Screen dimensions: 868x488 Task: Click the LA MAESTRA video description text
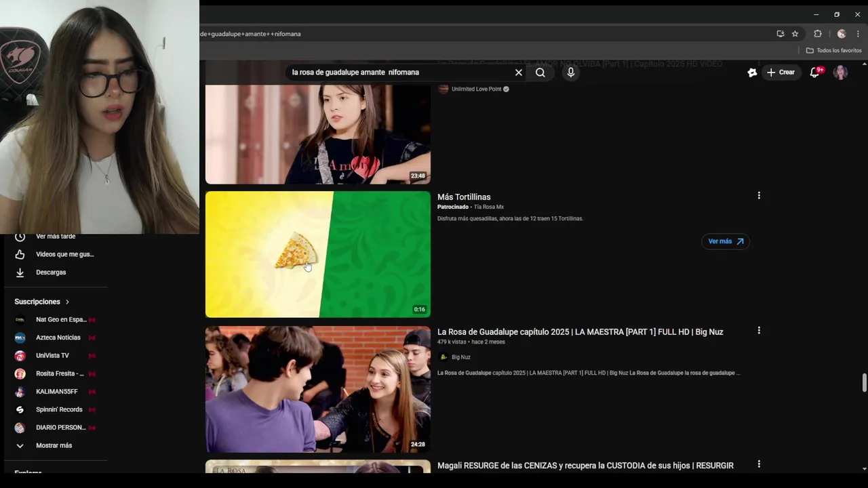click(589, 373)
